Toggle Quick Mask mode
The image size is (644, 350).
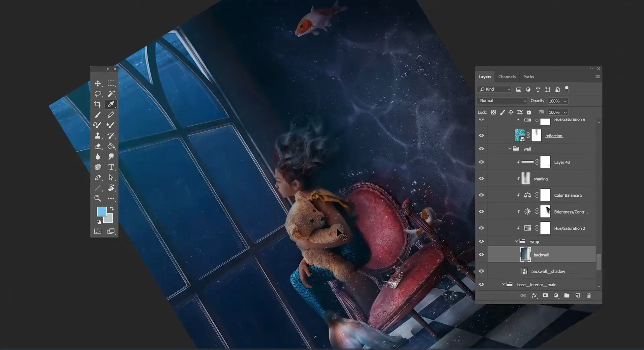[x=98, y=231]
